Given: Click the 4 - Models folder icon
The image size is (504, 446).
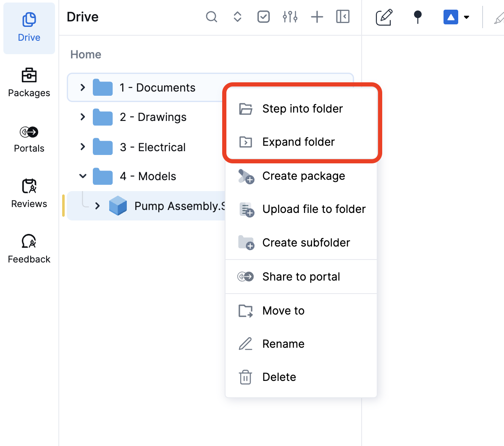Looking at the screenshot, I should 103,176.
